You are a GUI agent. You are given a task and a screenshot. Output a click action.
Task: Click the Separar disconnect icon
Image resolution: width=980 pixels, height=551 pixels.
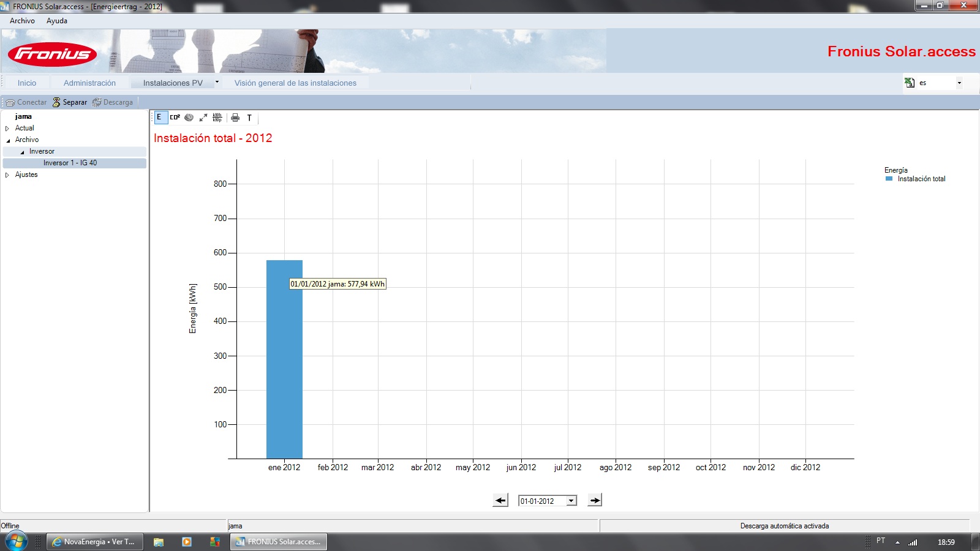[x=56, y=102]
